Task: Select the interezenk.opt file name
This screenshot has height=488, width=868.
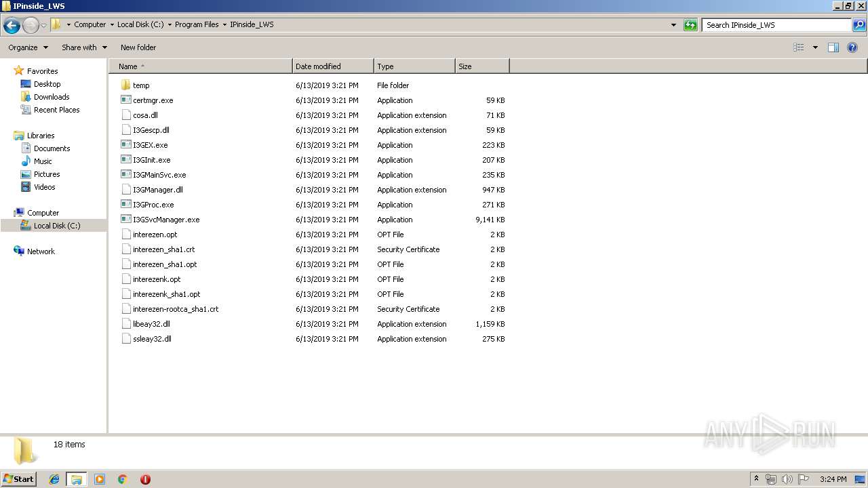Action: tap(157, 279)
